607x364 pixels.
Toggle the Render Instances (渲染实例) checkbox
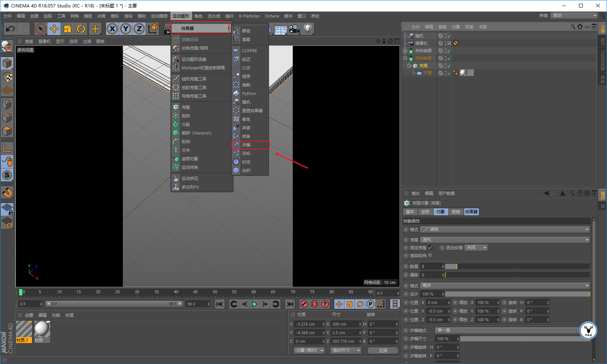[430, 255]
